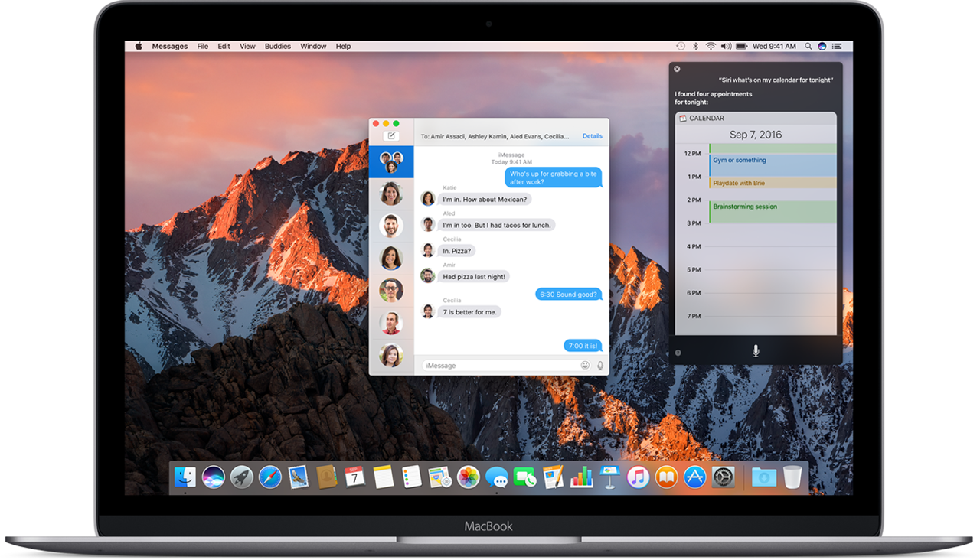The height and width of the screenshot is (560, 980).
Task: Click the 'In. Pizza?' message bubble
Action: 457,250
